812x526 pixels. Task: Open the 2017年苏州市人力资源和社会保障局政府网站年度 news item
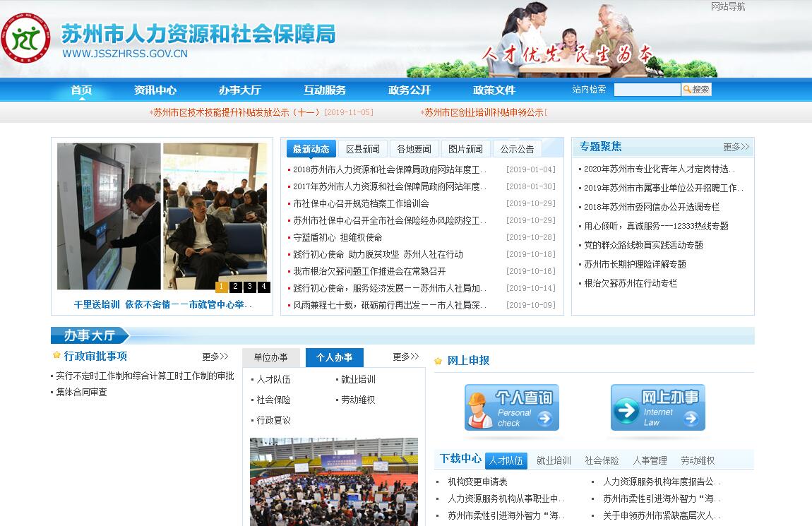(x=390, y=186)
